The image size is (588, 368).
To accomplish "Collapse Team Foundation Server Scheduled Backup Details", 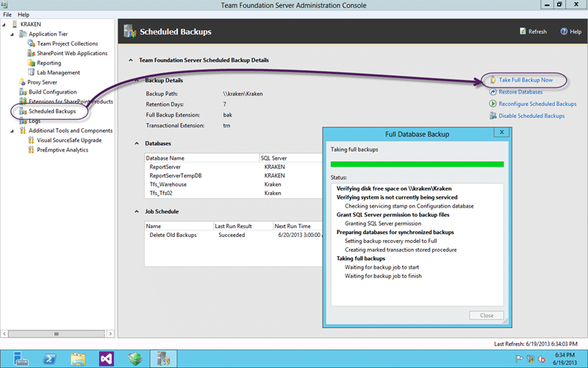I will tap(131, 60).
